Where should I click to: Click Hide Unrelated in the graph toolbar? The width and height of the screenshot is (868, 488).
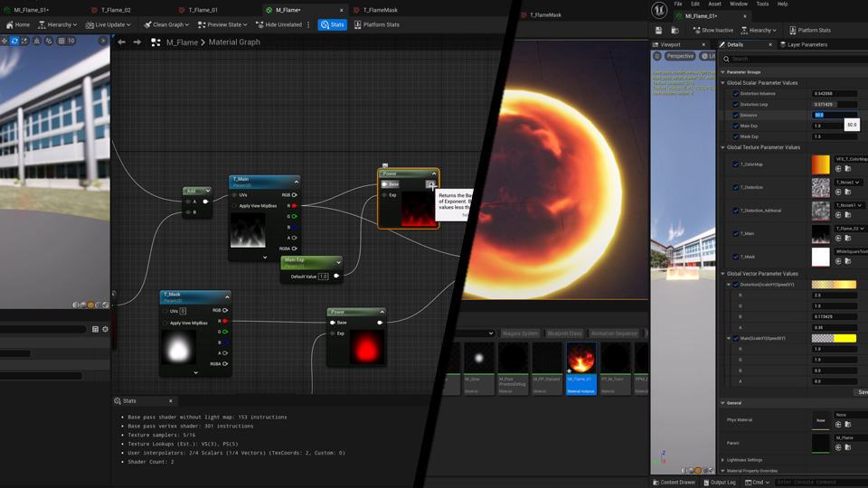[278, 24]
